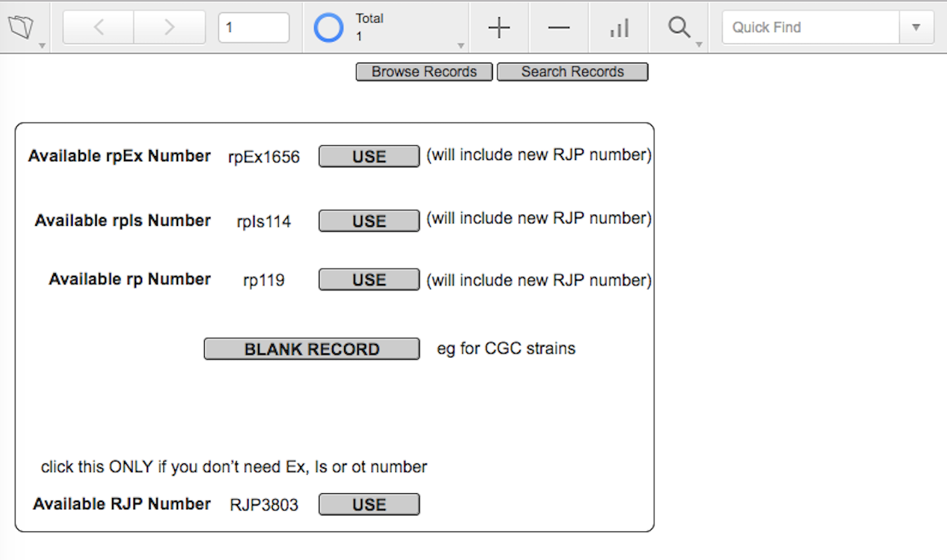Click the sort records bar chart icon

[x=619, y=27]
